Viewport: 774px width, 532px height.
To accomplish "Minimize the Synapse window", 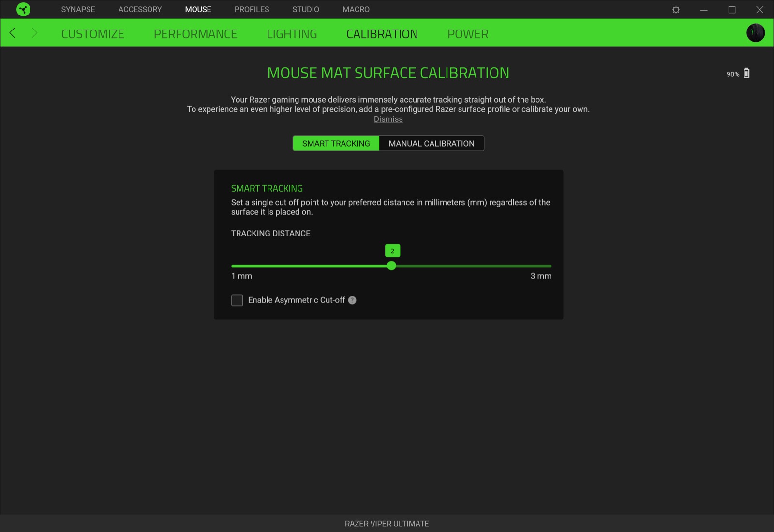I will coord(704,10).
